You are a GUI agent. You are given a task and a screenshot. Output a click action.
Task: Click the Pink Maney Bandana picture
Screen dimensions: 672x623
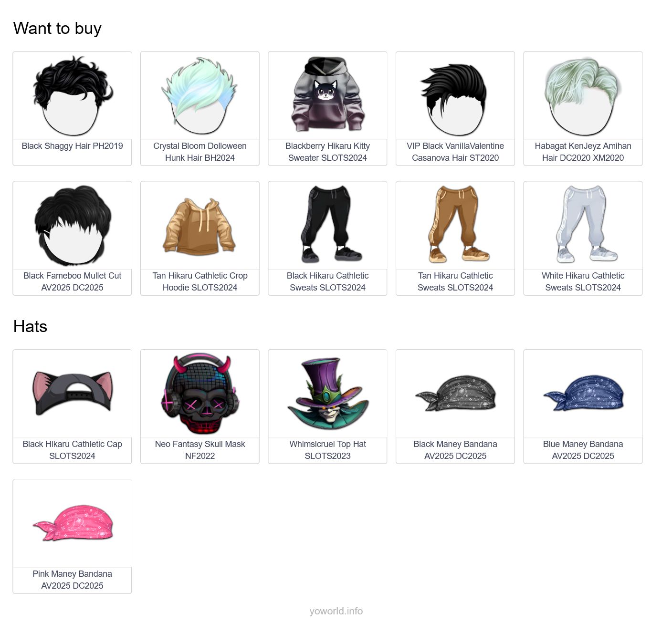point(72,523)
